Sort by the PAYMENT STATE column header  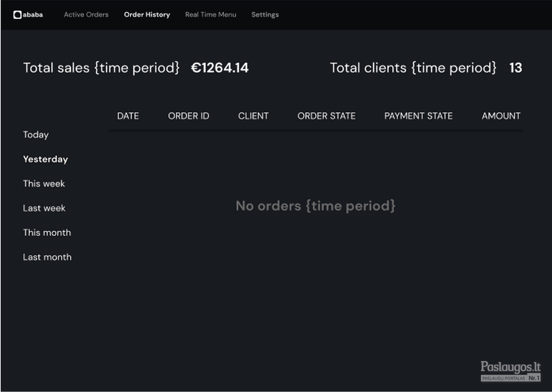(419, 116)
